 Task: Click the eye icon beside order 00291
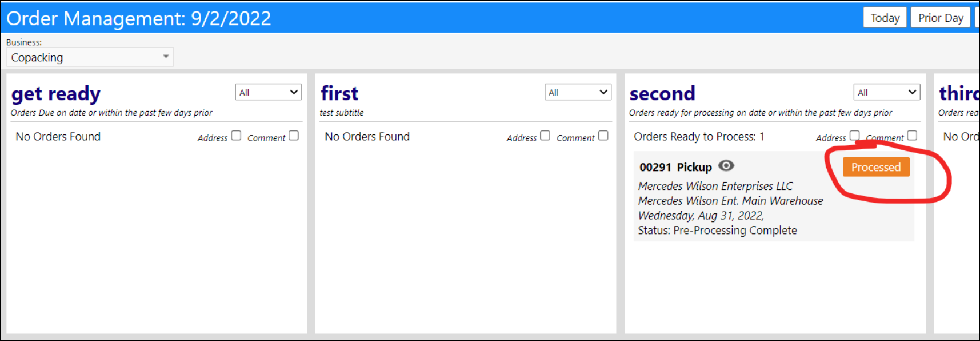click(x=726, y=166)
